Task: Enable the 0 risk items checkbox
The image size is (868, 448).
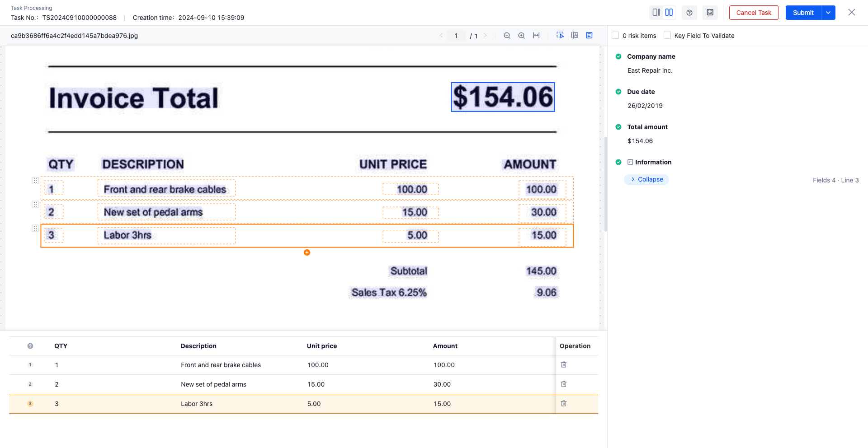Action: (x=615, y=35)
